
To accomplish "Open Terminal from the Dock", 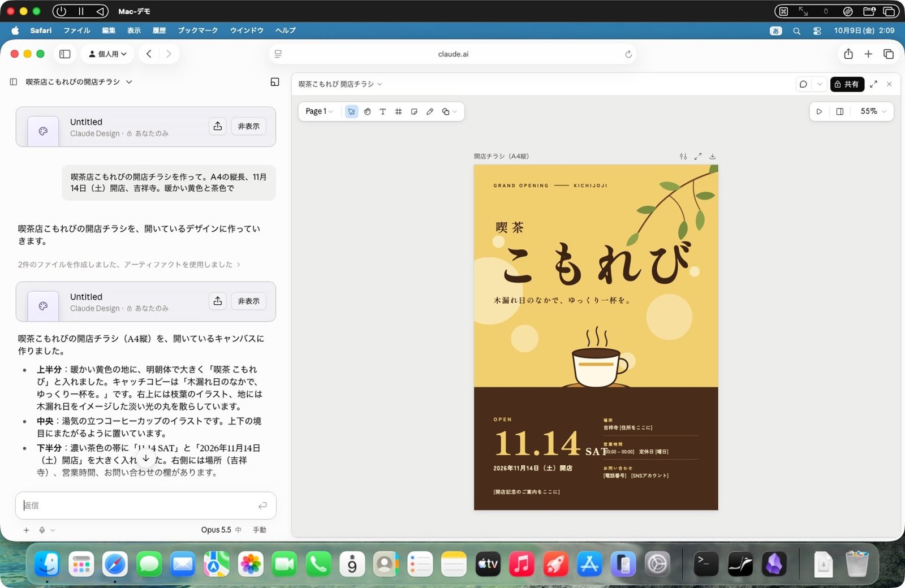I will [x=706, y=564].
